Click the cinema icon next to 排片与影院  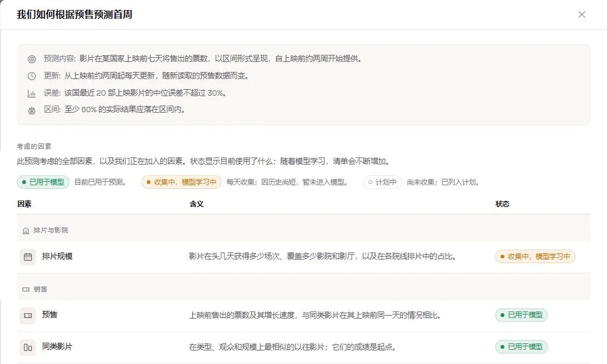pos(26,231)
